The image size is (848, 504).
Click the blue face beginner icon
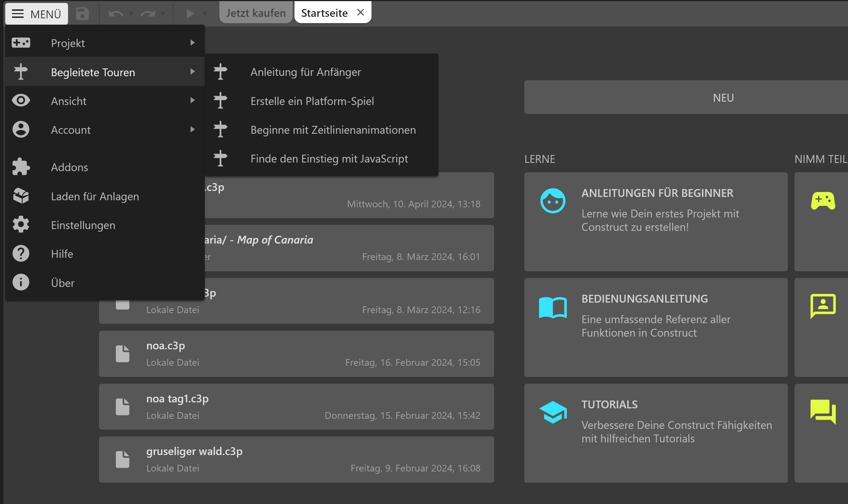click(x=553, y=201)
